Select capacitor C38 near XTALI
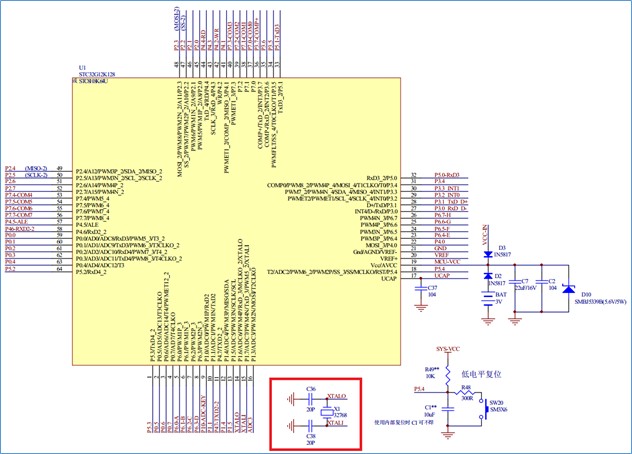The width and height of the screenshot is (632, 454). point(310,424)
